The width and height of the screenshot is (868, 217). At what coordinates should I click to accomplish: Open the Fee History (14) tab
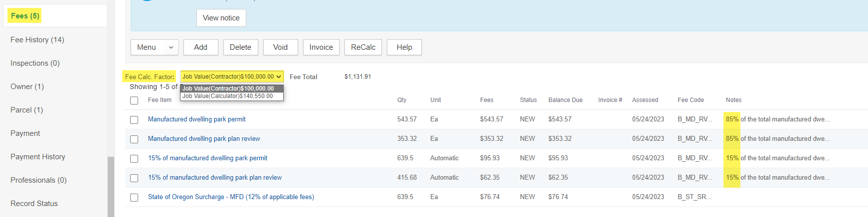[37, 40]
